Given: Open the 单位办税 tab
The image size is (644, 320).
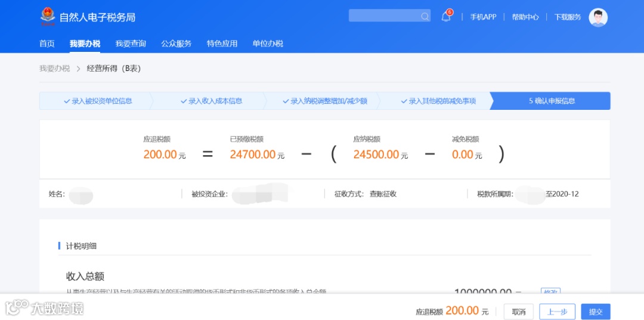Looking at the screenshot, I should click(x=267, y=44).
